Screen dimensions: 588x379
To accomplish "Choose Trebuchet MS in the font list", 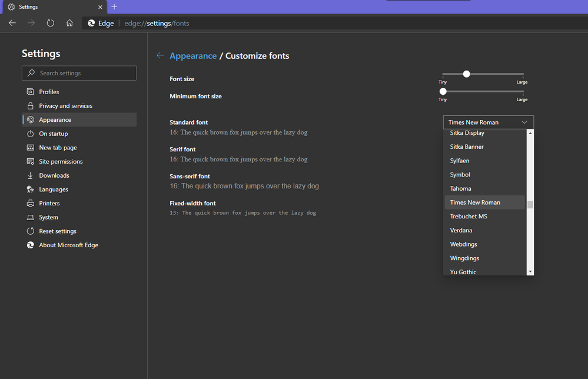I will 469,217.
